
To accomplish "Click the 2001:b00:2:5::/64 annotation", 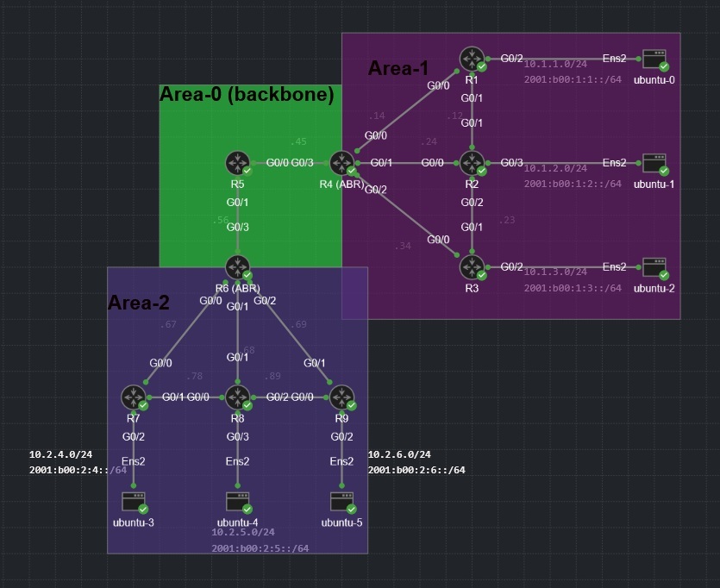I will [x=260, y=548].
